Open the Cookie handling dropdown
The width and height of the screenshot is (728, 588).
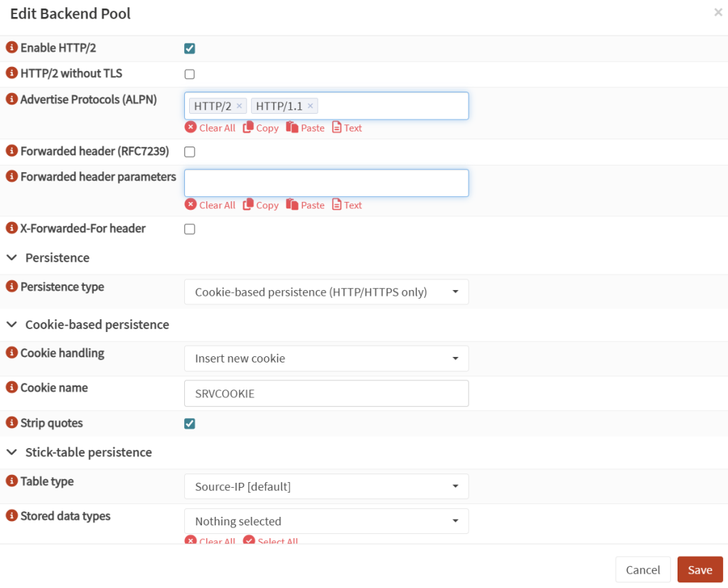pos(326,358)
